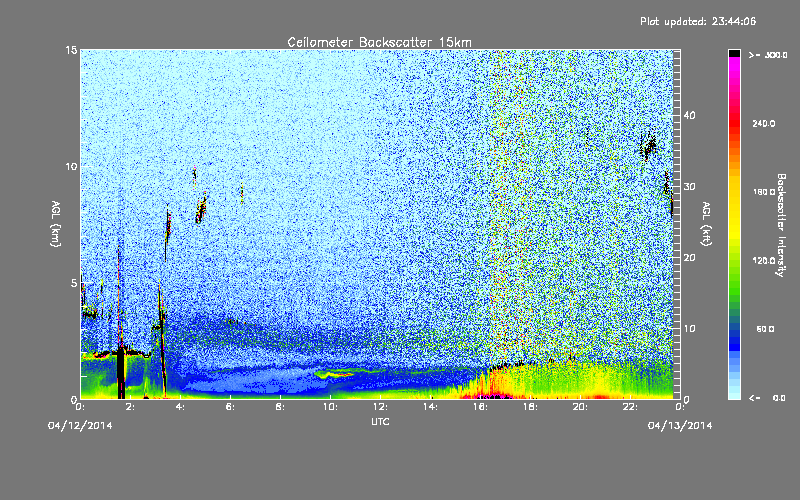Select the "180.0" colorbar label

pyautogui.click(x=764, y=192)
